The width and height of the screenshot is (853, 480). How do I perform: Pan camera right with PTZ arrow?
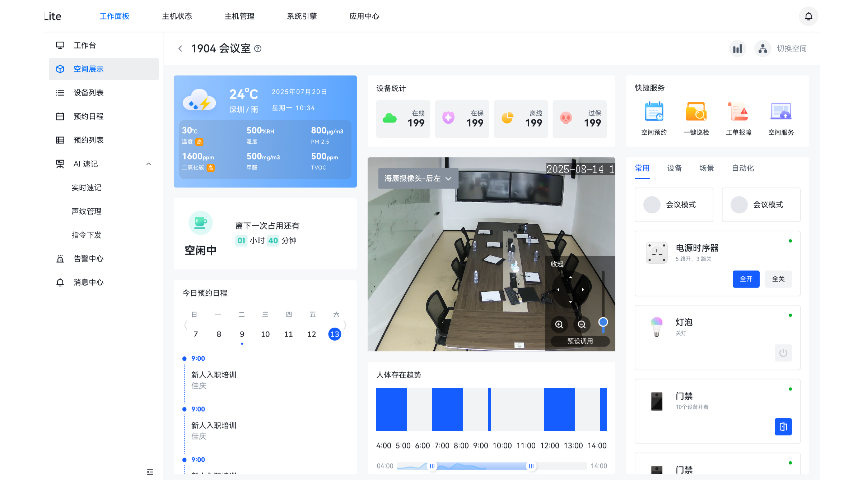583,290
